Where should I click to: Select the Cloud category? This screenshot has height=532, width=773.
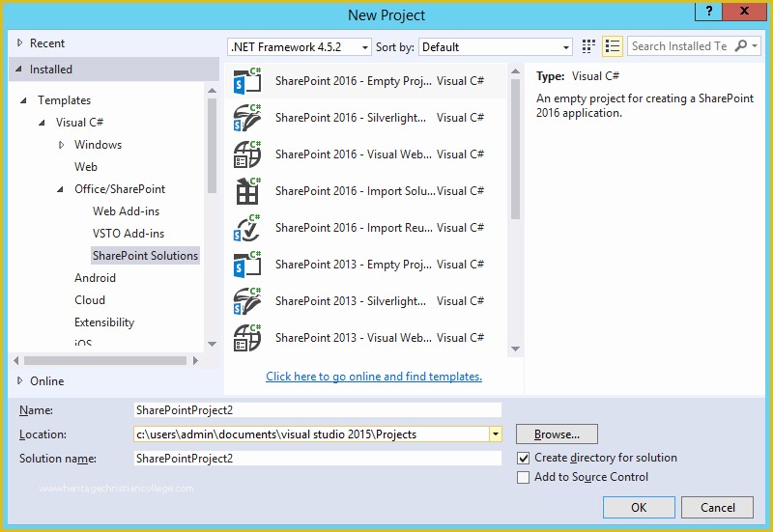tap(89, 300)
